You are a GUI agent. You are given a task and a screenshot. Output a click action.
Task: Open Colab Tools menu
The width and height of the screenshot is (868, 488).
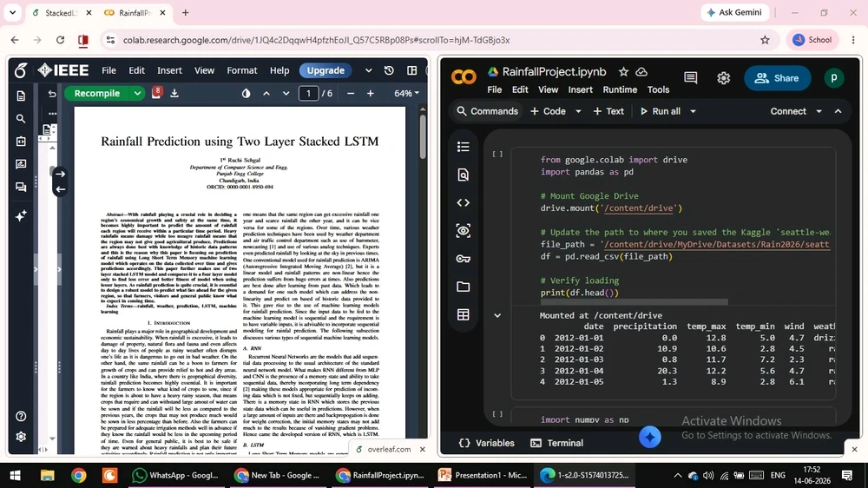click(x=658, y=89)
